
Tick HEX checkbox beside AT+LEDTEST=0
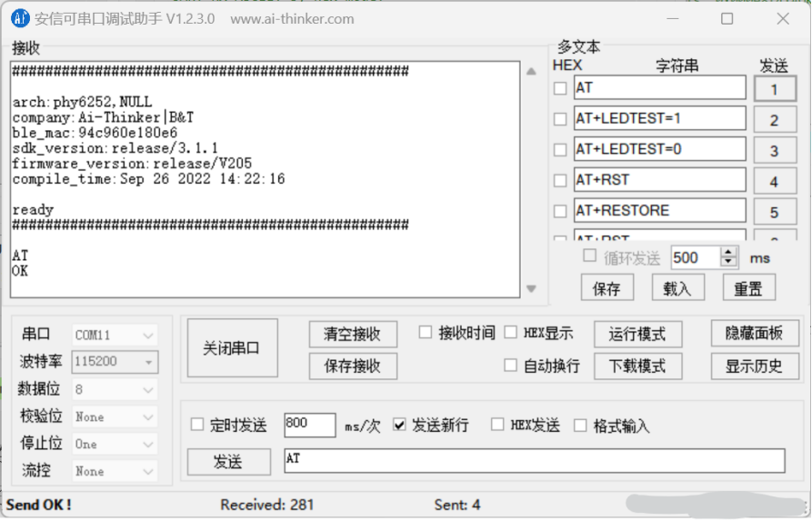[560, 150]
